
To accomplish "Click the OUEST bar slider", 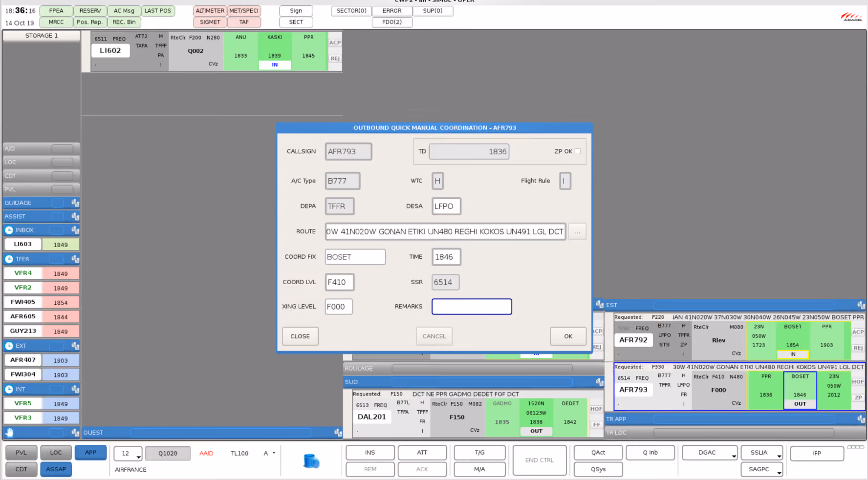I will coord(220,433).
